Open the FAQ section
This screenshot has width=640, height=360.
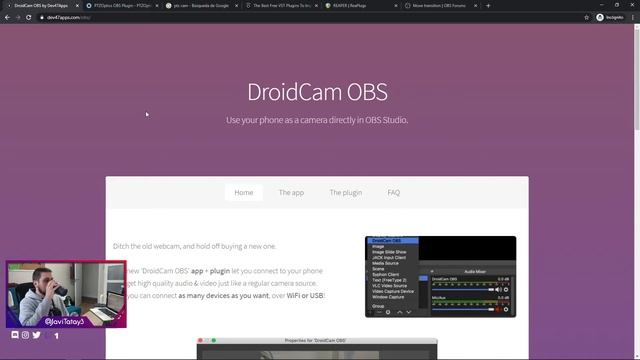pos(393,193)
